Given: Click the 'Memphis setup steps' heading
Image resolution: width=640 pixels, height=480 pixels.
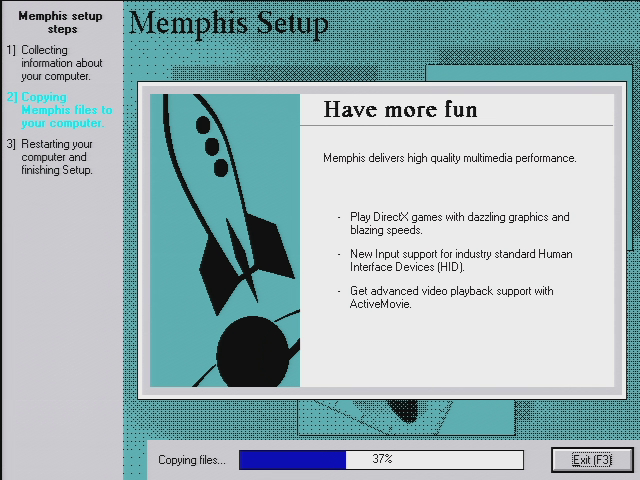Looking at the screenshot, I should 60,22.
